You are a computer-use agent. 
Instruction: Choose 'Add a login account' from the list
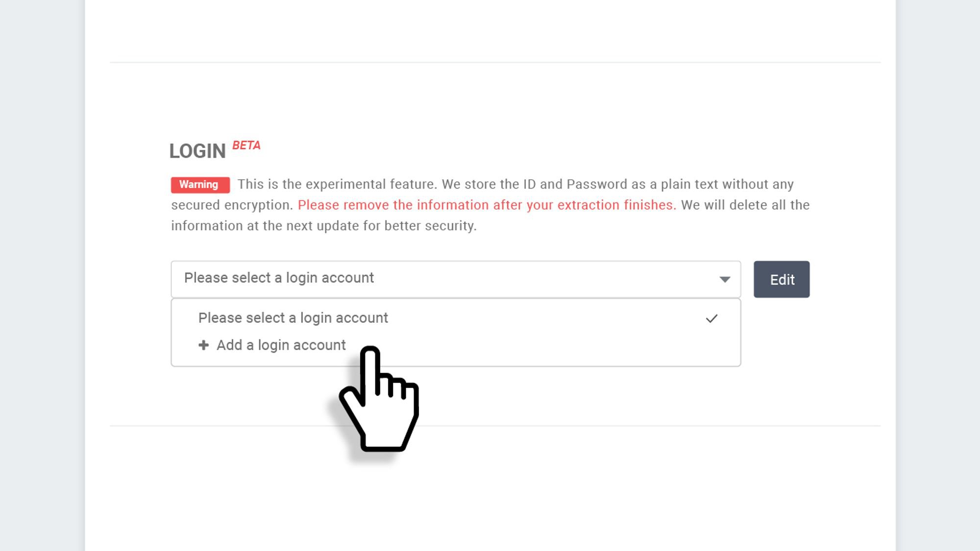pos(281,345)
